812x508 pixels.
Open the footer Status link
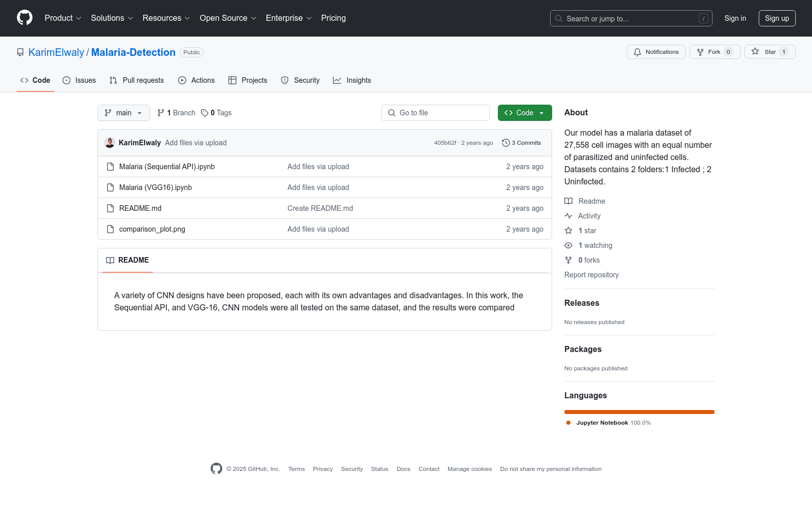coord(380,469)
